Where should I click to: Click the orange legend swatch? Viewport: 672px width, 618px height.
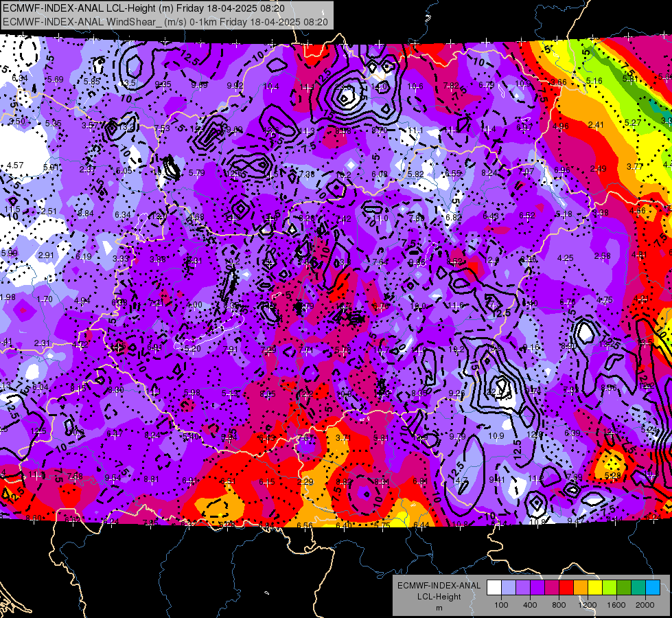click(581, 588)
